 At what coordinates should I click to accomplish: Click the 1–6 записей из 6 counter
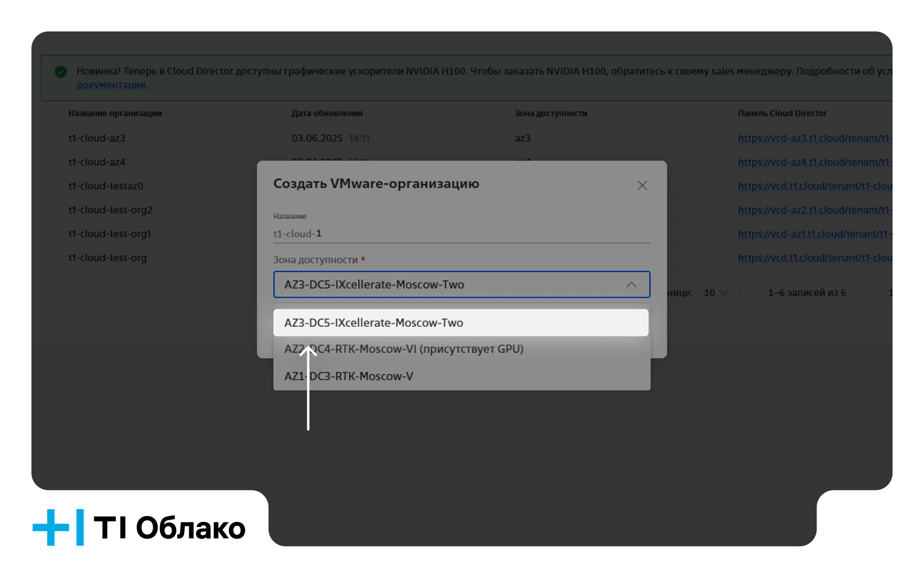(806, 293)
